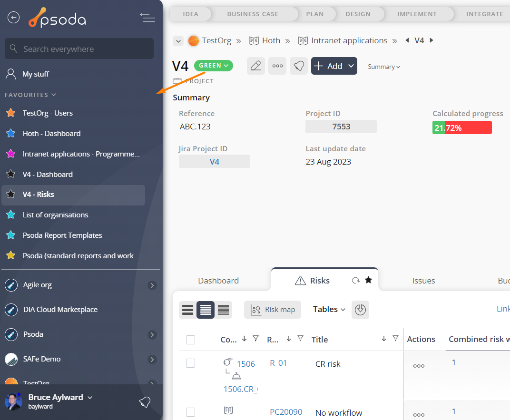This screenshot has height=420, width=510.
Task: Switch to the Dashboard tab
Action: tap(218, 281)
